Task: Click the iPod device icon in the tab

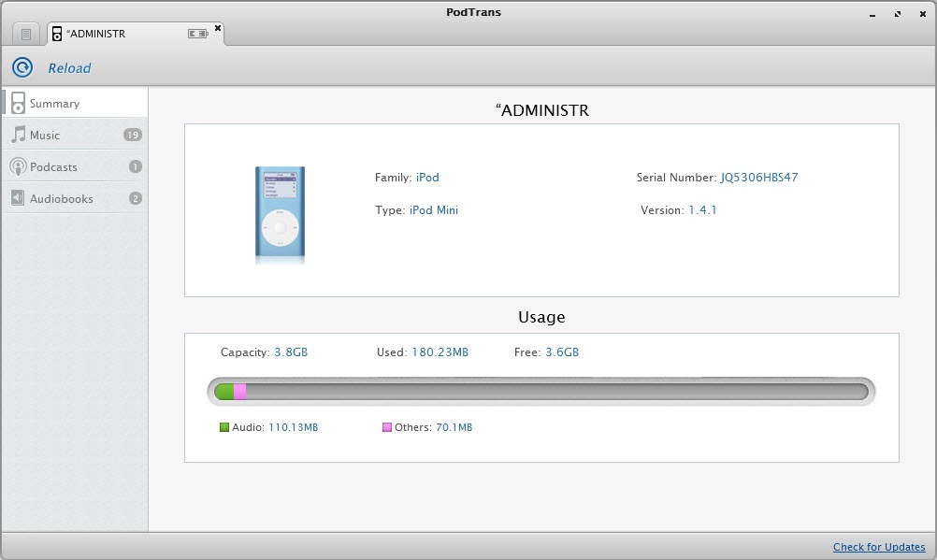Action: tap(57, 34)
